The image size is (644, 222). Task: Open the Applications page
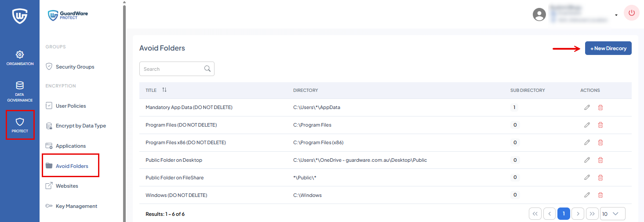[x=65, y=146]
